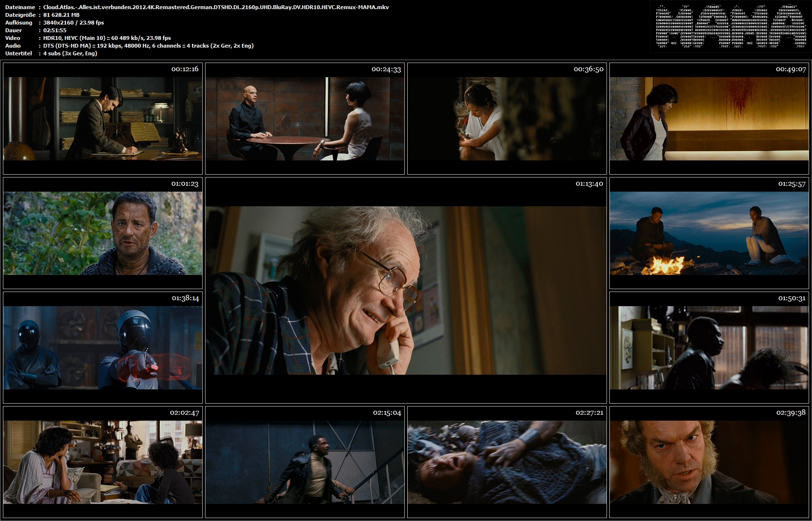
Task: Click the 'Dauer' label
Action: 13,30
